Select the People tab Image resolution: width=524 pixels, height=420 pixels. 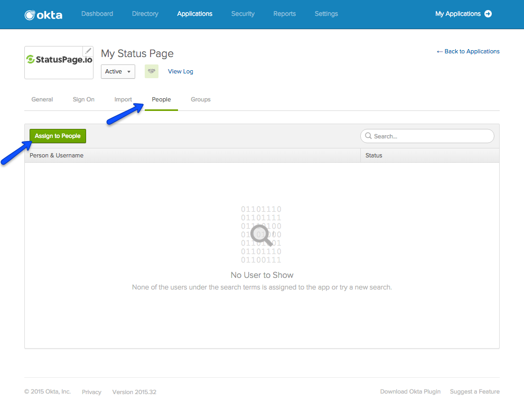coord(161,99)
